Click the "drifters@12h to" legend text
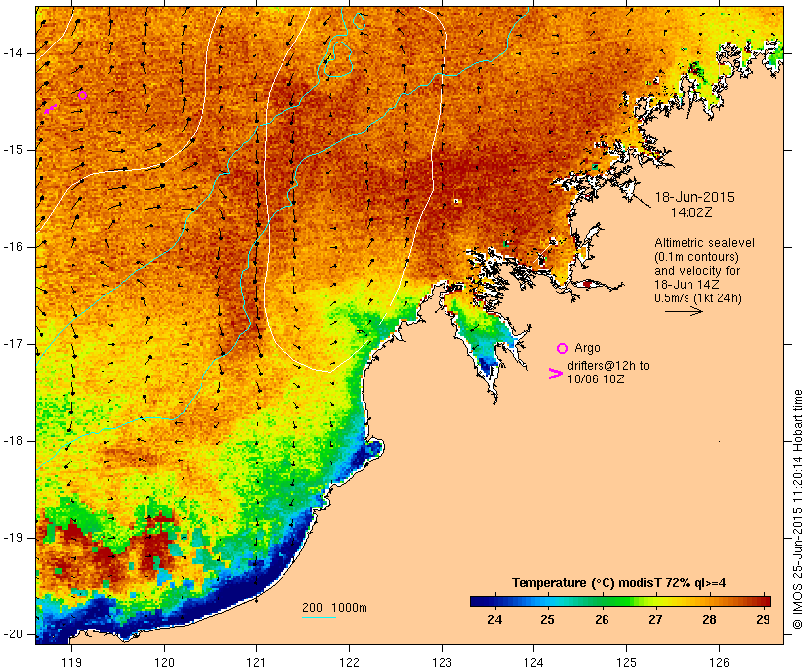The height and width of the screenshot is (672, 810). pyautogui.click(x=608, y=366)
